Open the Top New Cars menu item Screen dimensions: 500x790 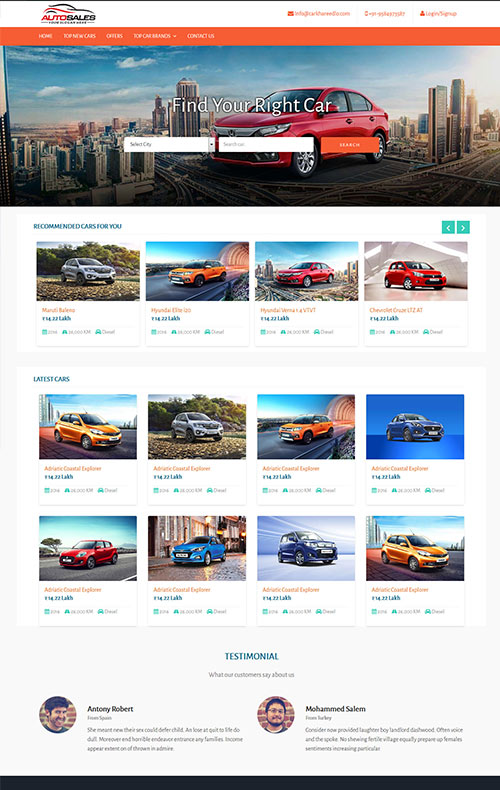coord(79,36)
